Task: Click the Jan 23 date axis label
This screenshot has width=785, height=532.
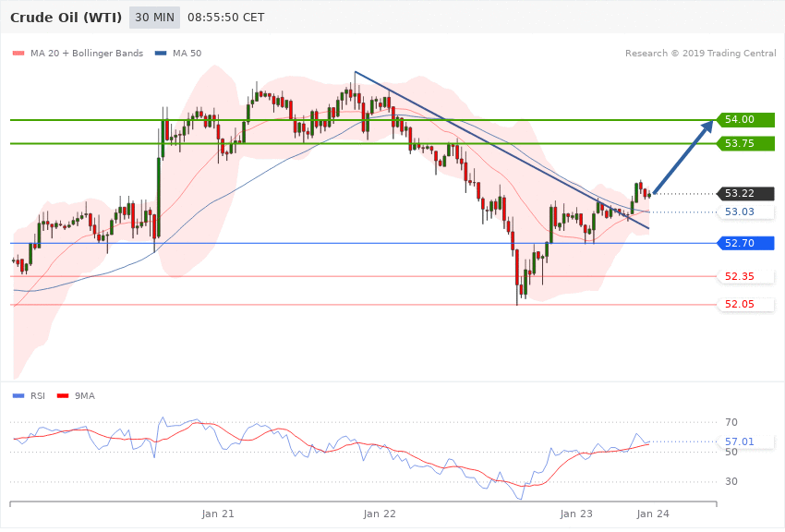Action: (x=576, y=514)
